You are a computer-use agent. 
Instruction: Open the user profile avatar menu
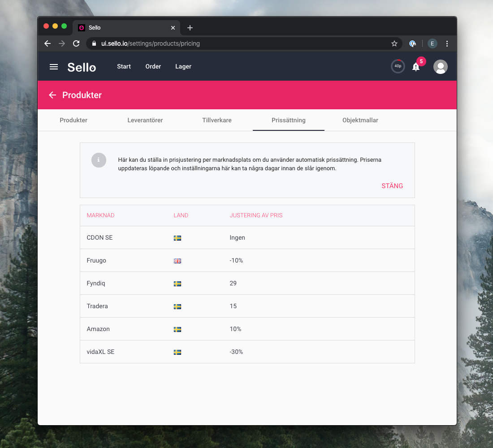(x=440, y=67)
